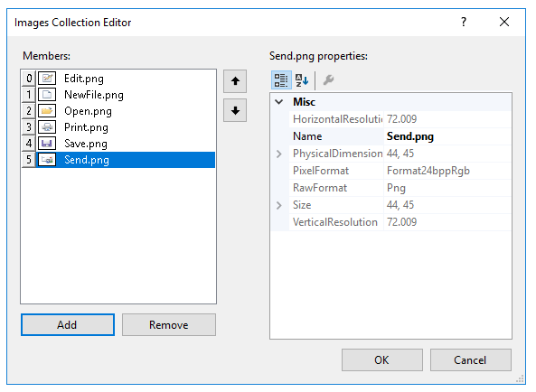
Task: Move selected member up with arrow
Action: tap(235, 81)
